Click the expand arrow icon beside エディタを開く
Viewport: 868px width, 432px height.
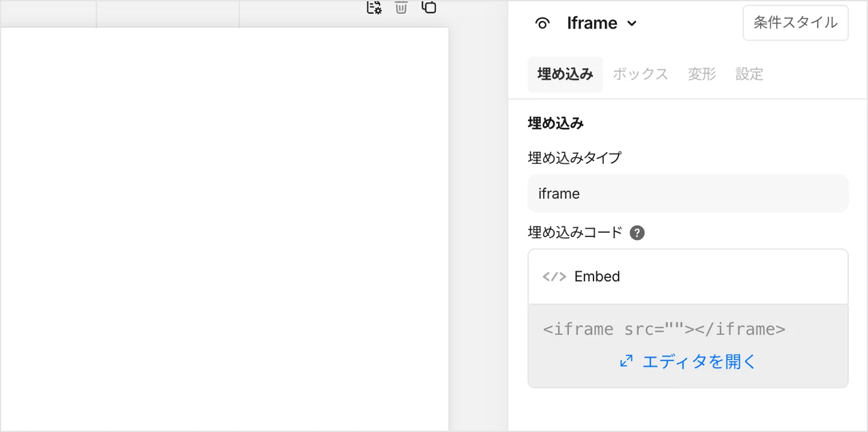[626, 361]
